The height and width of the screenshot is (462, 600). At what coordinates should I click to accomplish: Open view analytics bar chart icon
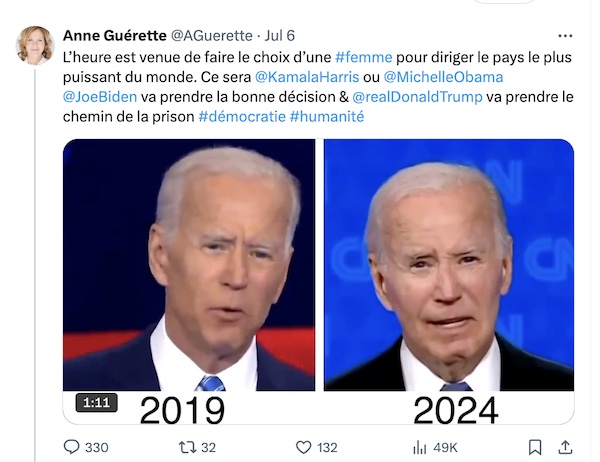pos(420,447)
